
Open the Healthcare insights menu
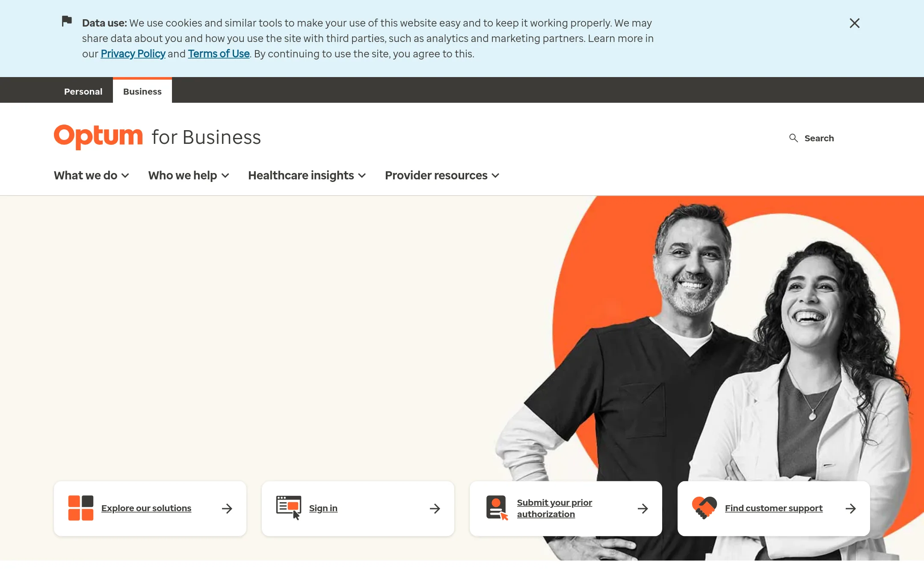point(301,176)
